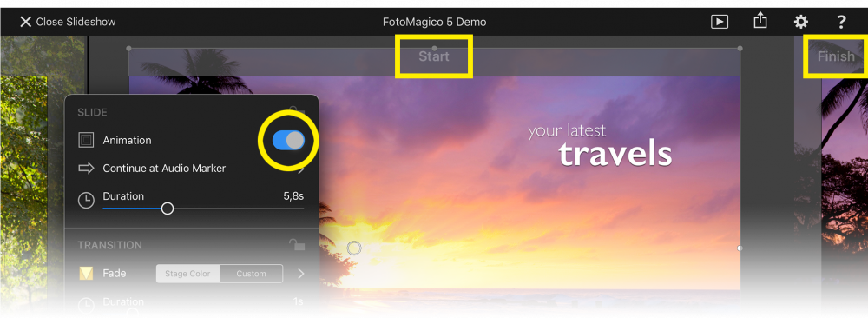Click the Continue at Audio Marker arrow icon
This screenshot has width=868, height=318.
coord(86,168)
